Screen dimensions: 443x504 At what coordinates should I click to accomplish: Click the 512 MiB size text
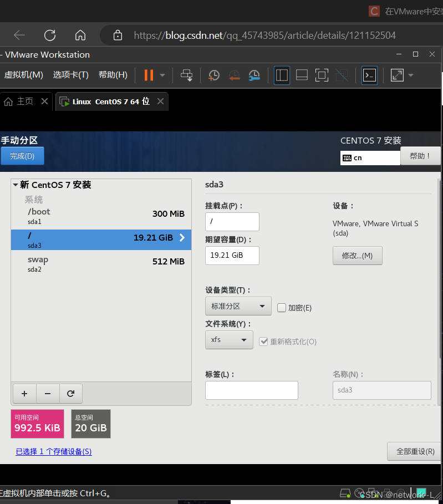coord(169,261)
